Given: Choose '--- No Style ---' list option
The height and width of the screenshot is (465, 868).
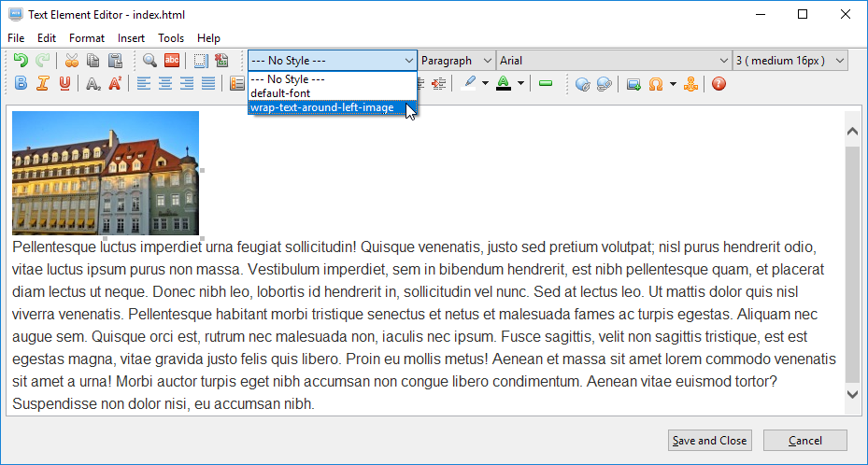Looking at the screenshot, I should click(x=332, y=79).
